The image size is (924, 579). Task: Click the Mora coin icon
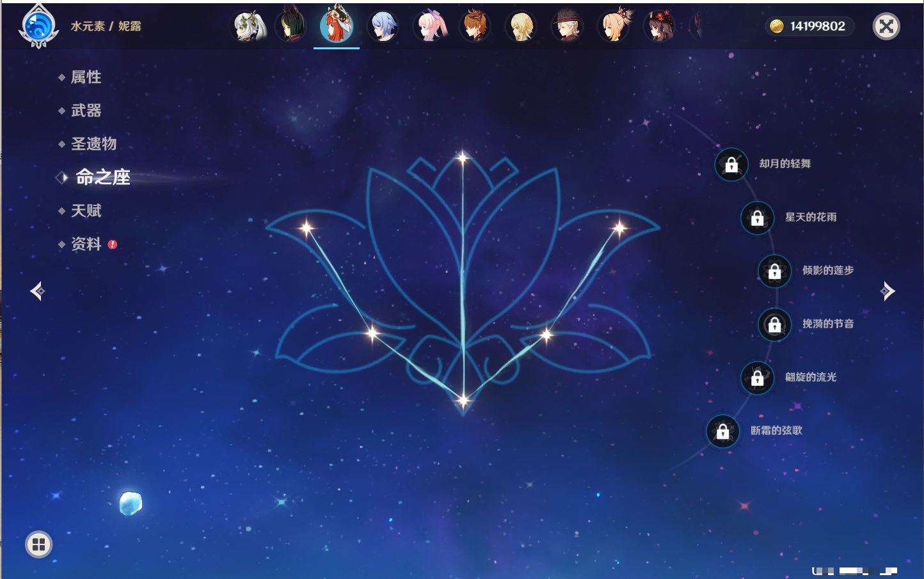coord(777,26)
